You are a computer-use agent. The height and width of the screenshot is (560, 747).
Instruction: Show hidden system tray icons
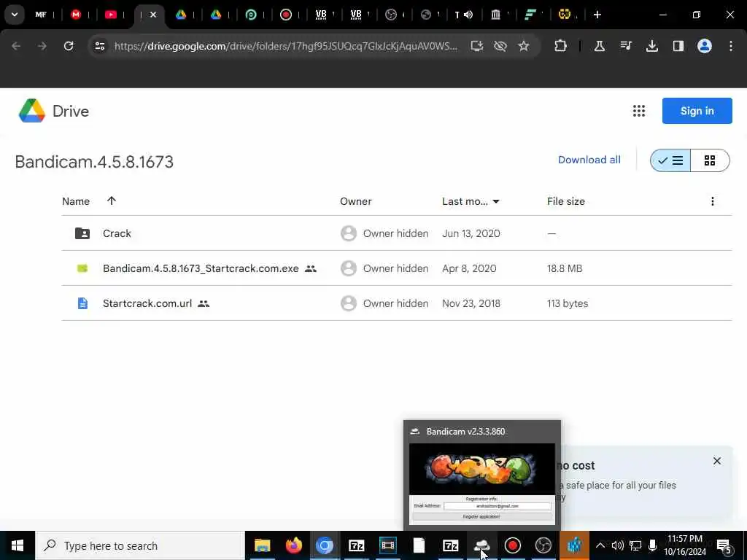point(600,545)
